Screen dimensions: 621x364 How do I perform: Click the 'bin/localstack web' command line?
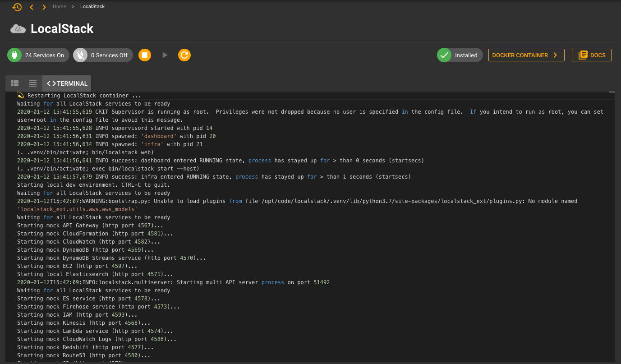click(85, 152)
